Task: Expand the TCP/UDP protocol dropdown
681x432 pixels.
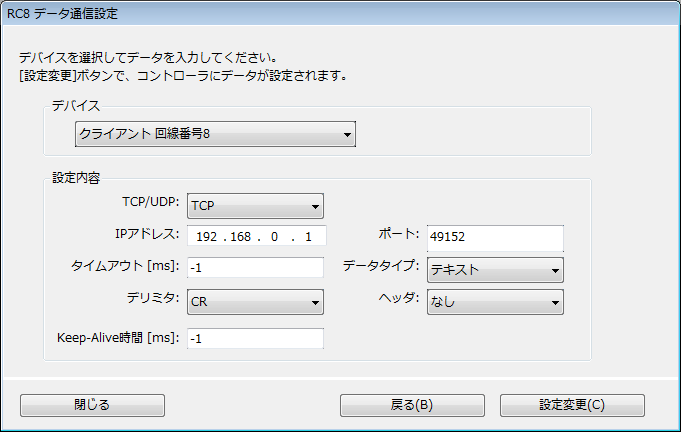Action: pyautogui.click(x=254, y=206)
